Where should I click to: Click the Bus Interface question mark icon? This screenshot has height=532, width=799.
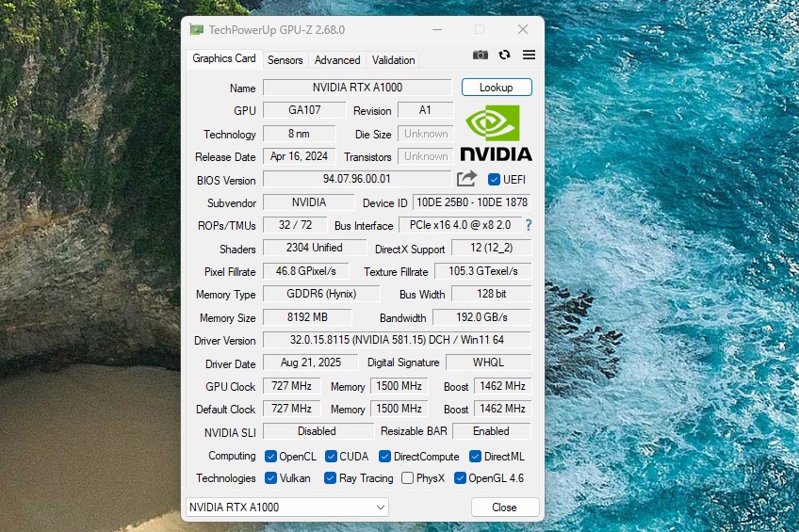(529, 225)
